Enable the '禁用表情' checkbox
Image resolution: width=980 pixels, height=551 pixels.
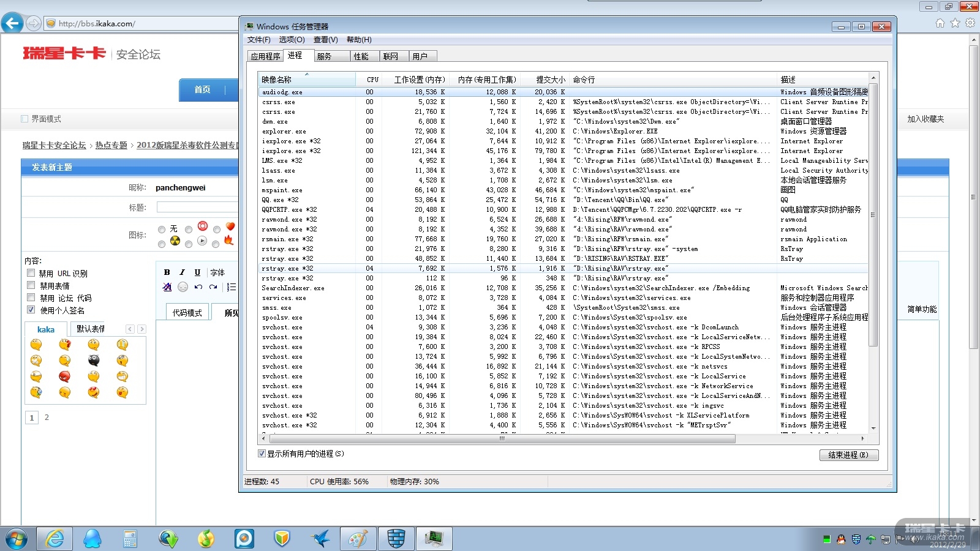(31, 285)
